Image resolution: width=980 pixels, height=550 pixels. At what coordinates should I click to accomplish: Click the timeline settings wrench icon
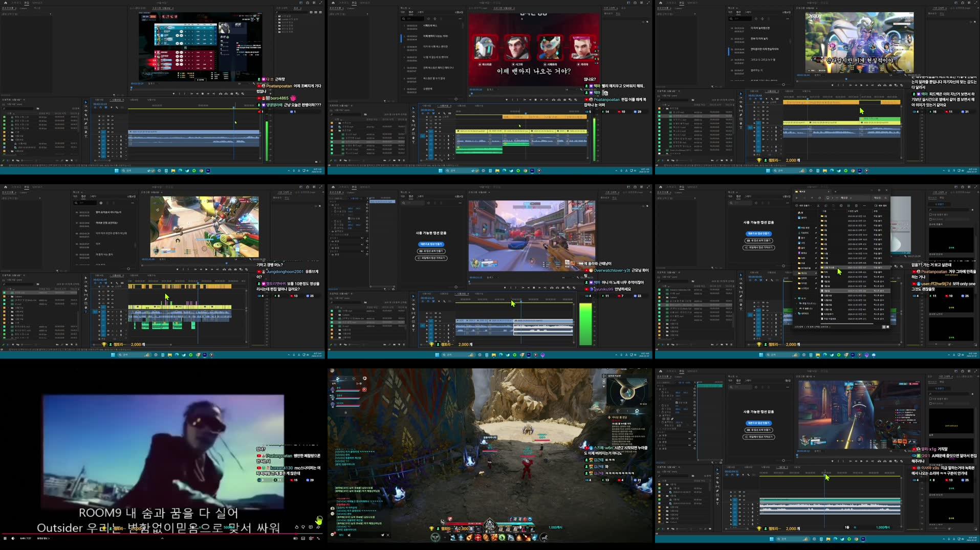[444, 301]
